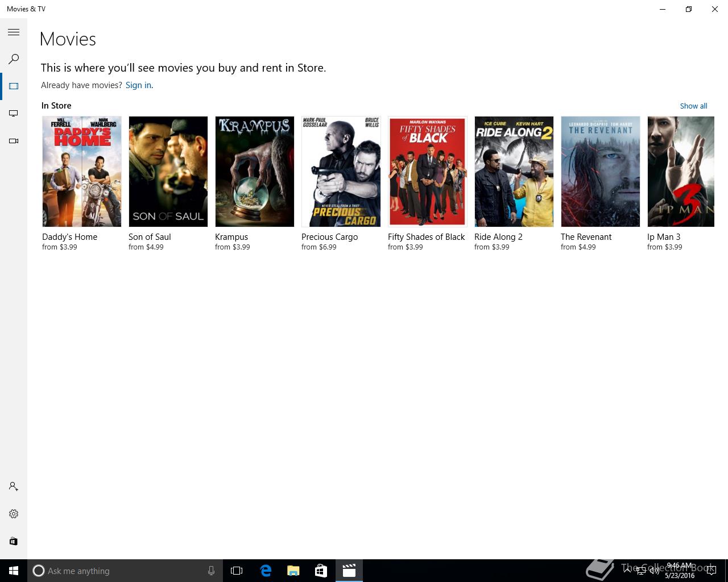Click the 'from $6.99' price label
Image resolution: width=728 pixels, height=582 pixels.
319,247
